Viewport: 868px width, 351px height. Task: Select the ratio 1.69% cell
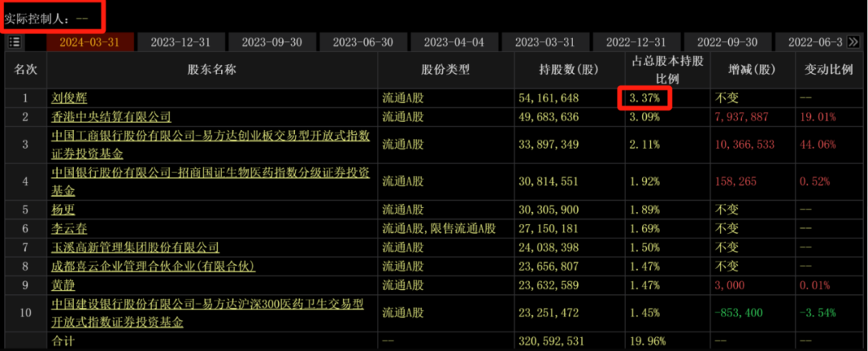[645, 229]
